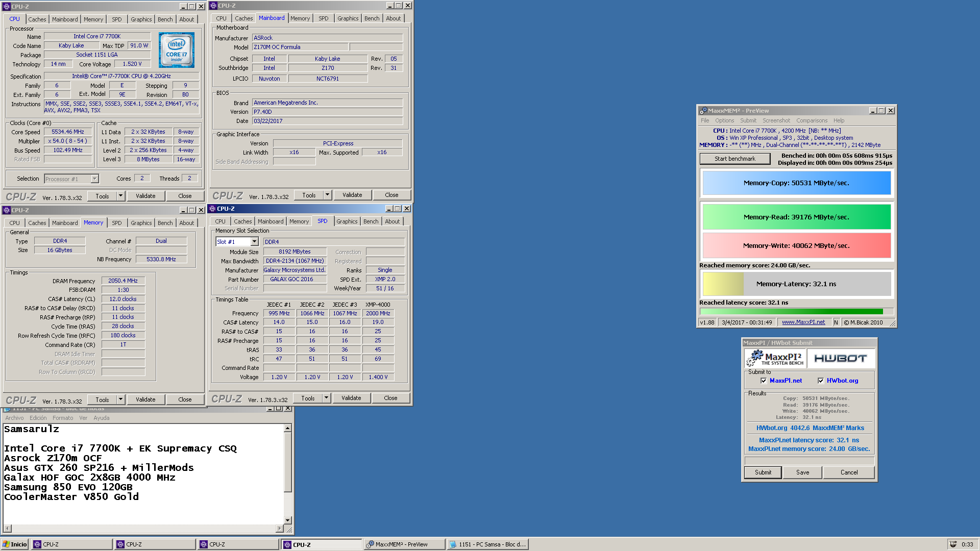Click the system tray shield icon
Viewport: 980px width, 551px height.
[953, 544]
